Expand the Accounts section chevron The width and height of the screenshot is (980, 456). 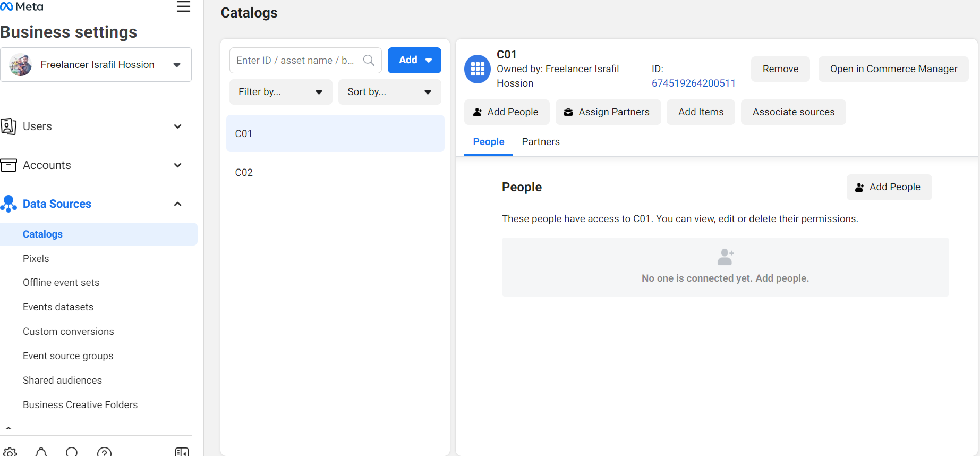pyautogui.click(x=178, y=165)
